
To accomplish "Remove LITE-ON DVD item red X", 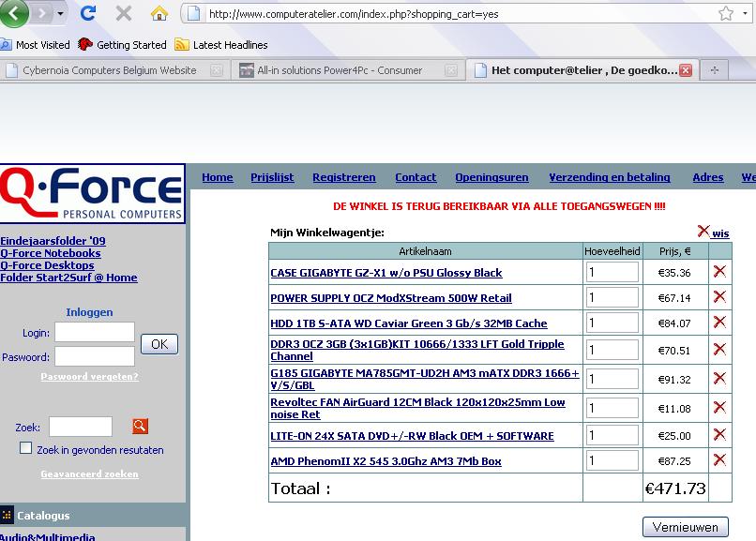I will pos(719,434).
